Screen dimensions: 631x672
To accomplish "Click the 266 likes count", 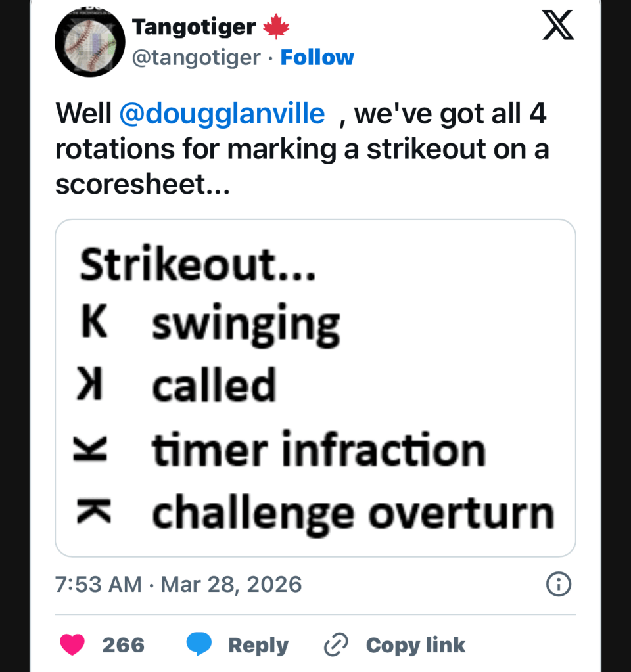I will pyautogui.click(x=123, y=645).
